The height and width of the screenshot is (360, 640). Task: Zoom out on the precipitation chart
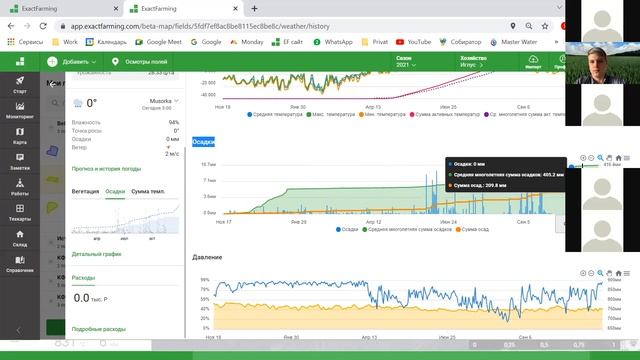(591, 158)
